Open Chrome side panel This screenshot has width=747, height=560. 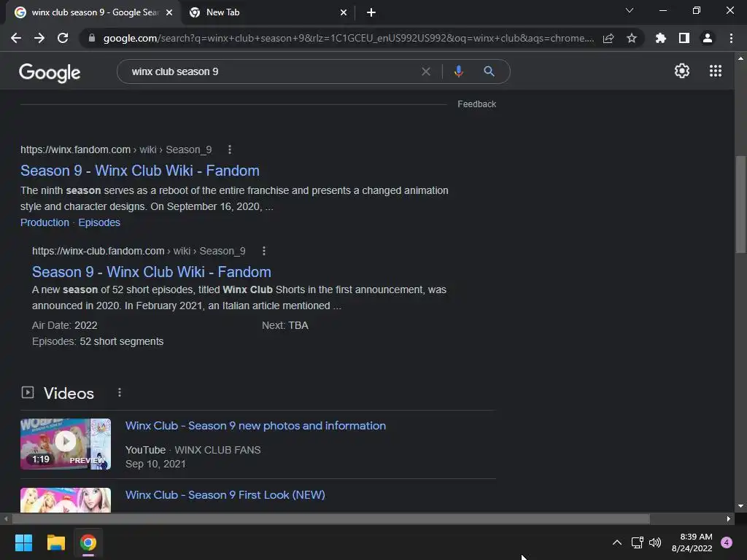(684, 38)
